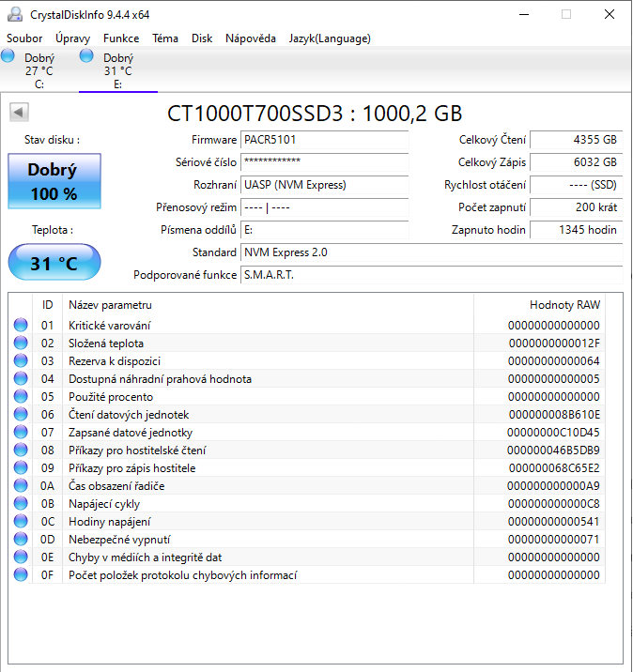Switch to drive C: disk tab
Image resolution: width=633 pixels, height=672 pixels.
(x=39, y=69)
